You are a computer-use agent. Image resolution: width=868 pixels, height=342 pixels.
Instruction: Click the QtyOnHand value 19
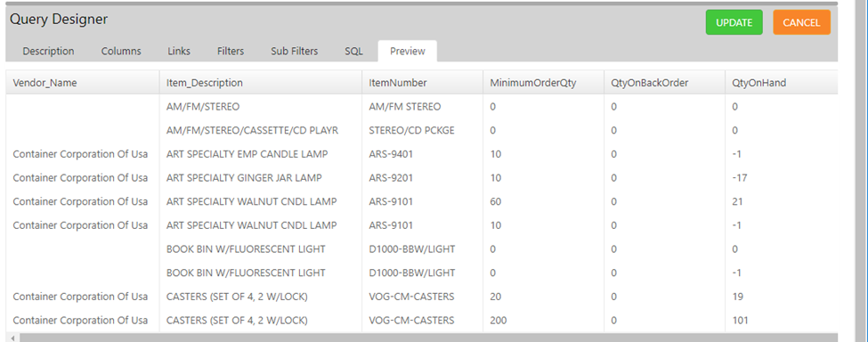point(737,297)
